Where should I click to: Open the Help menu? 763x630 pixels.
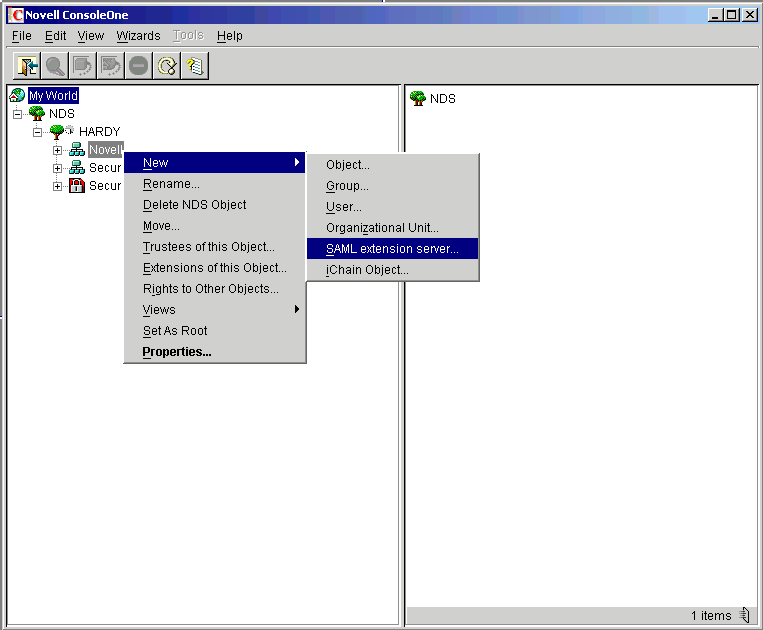(x=230, y=36)
